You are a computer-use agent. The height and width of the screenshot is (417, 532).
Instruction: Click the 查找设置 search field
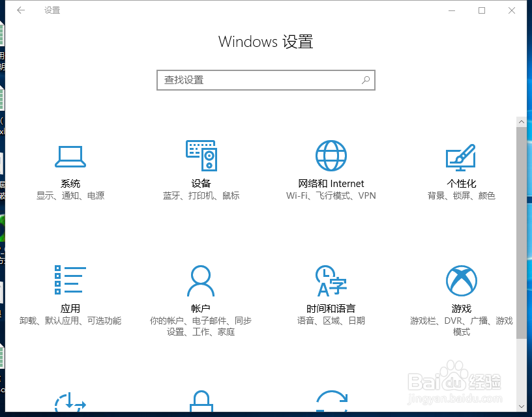tap(266, 80)
